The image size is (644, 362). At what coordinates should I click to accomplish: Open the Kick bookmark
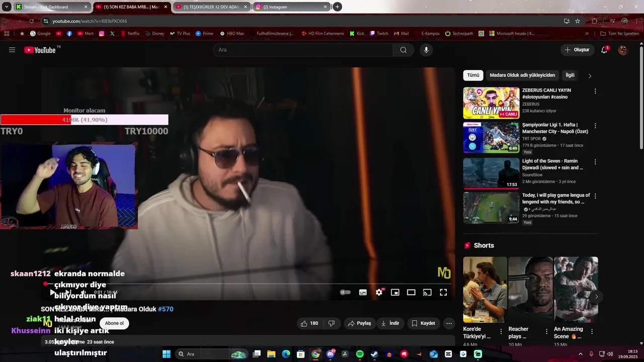click(x=356, y=34)
